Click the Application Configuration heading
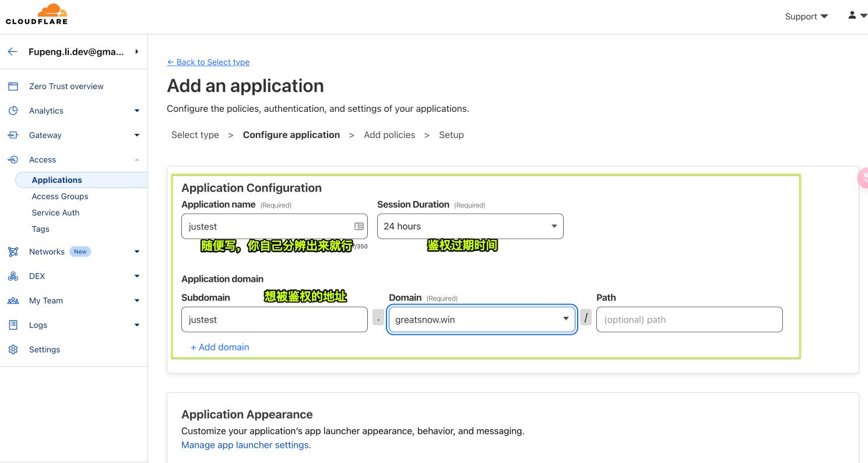 [x=251, y=188]
